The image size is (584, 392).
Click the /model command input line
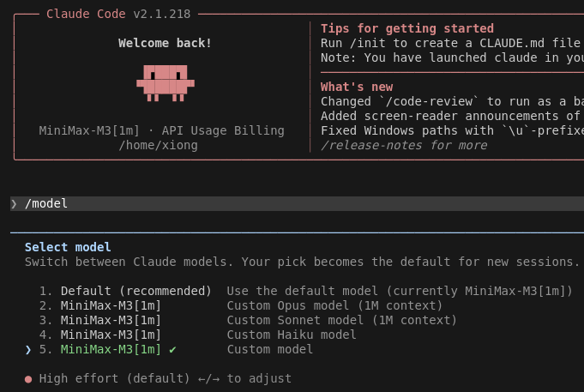click(x=297, y=204)
